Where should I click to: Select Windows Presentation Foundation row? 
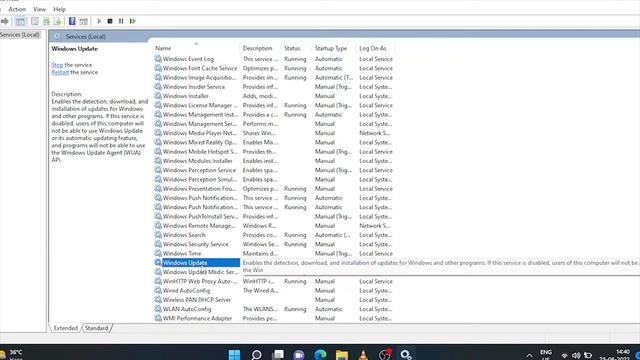coord(273,189)
